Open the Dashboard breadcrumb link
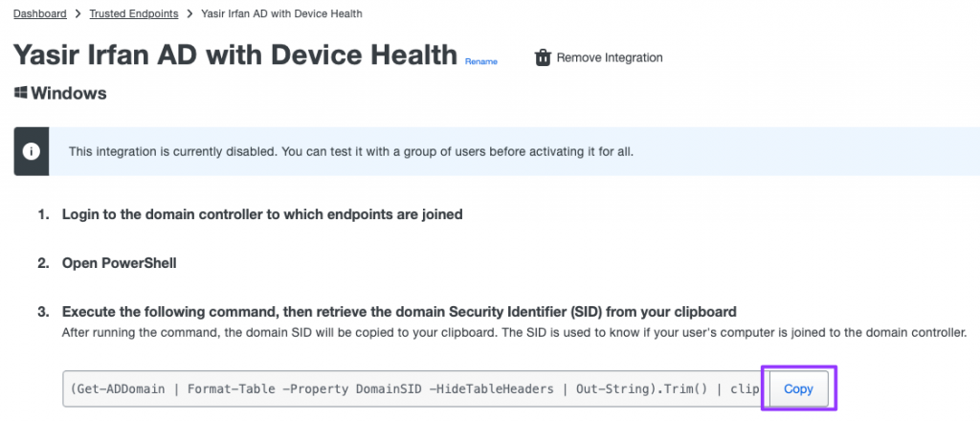The height and width of the screenshot is (421, 980). coord(40,13)
